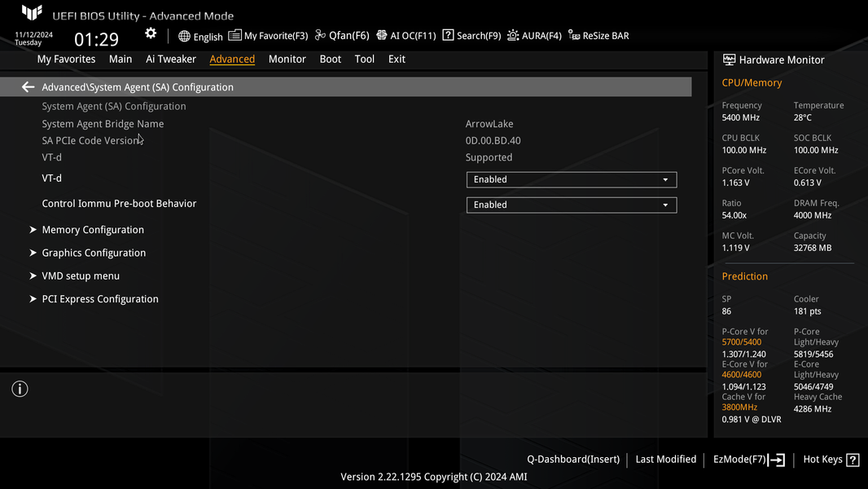Screen dimensions: 868x489
Task: Click the Control Iommu Pre-boot Behavior label
Action: click(x=119, y=203)
